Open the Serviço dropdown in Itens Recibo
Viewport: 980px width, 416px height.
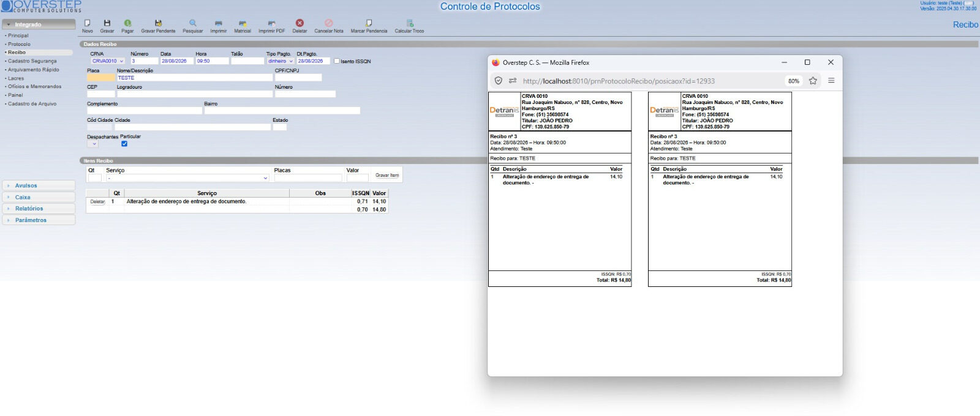pos(187,178)
